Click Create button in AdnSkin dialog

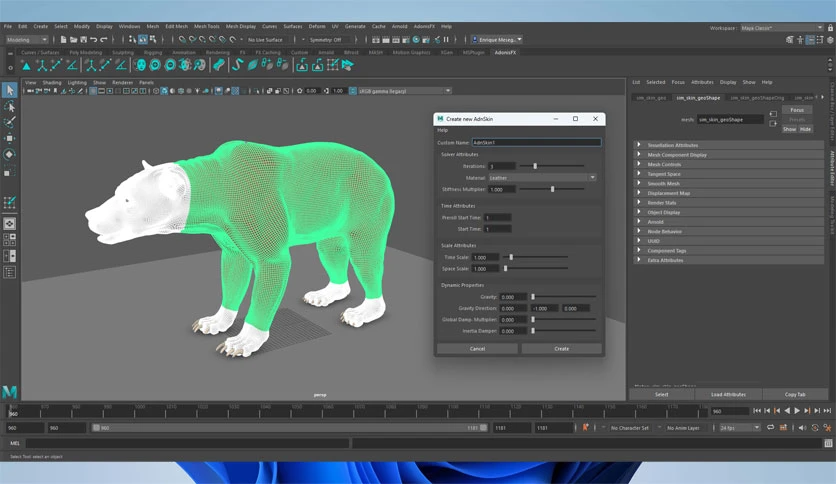(x=561, y=349)
